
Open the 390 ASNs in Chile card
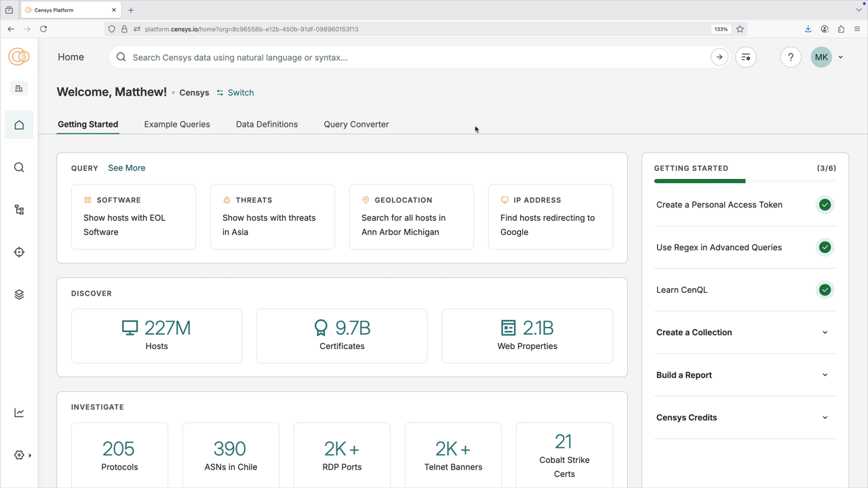(x=231, y=455)
